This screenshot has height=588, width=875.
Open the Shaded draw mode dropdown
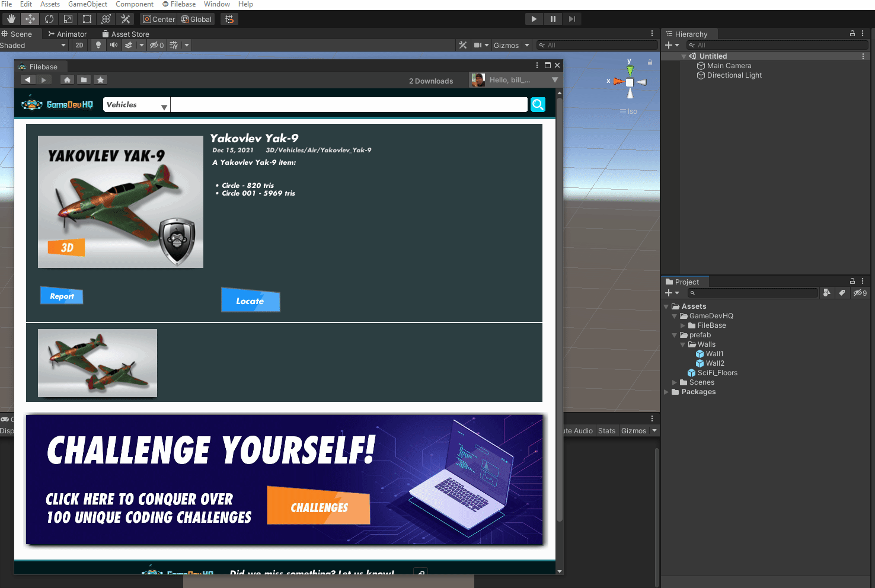click(34, 45)
